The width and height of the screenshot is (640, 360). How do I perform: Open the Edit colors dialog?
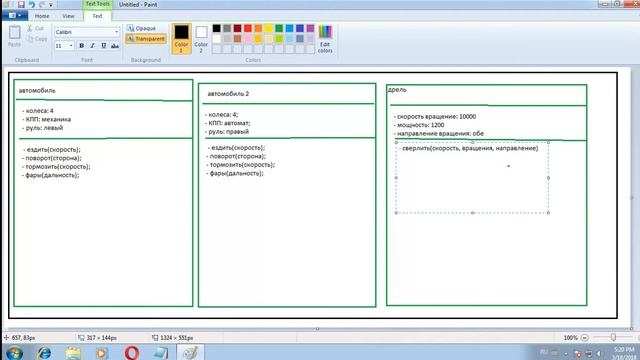tap(325, 39)
